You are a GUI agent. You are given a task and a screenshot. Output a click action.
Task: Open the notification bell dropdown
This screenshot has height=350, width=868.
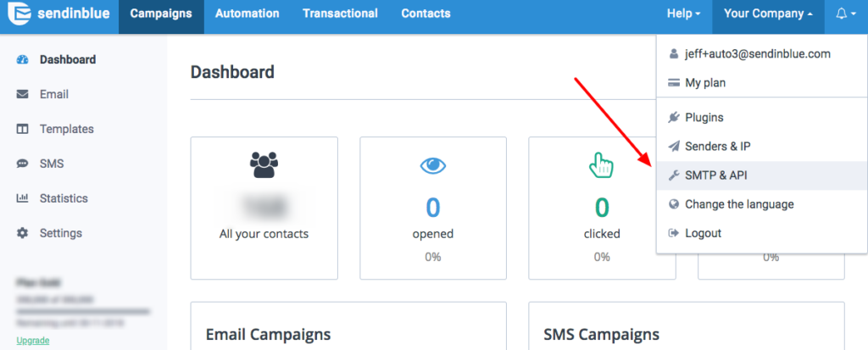tap(845, 14)
